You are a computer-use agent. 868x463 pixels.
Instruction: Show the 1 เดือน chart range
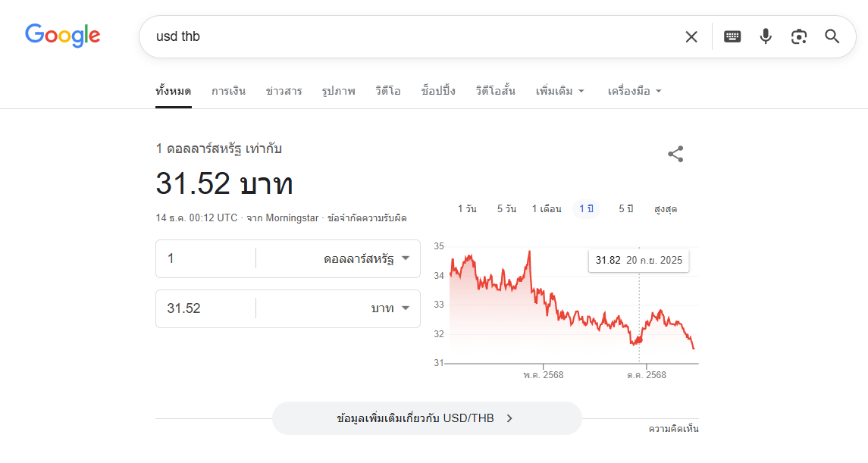[547, 209]
